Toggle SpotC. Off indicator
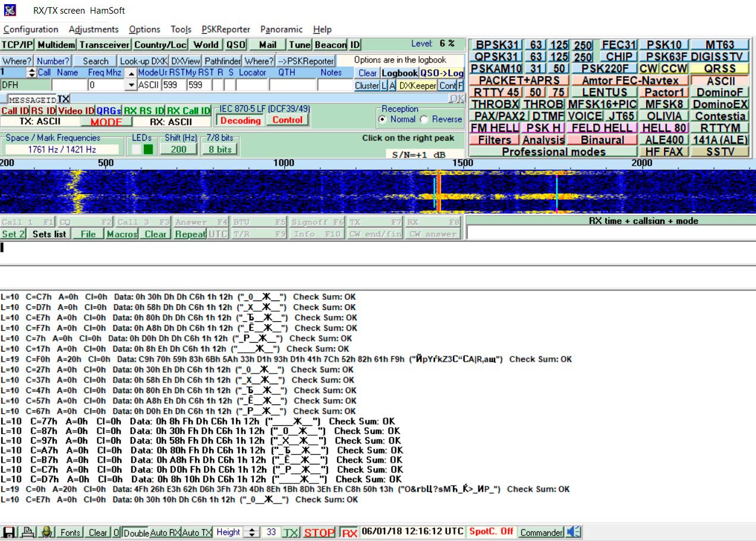This screenshot has width=756, height=541. [492, 532]
